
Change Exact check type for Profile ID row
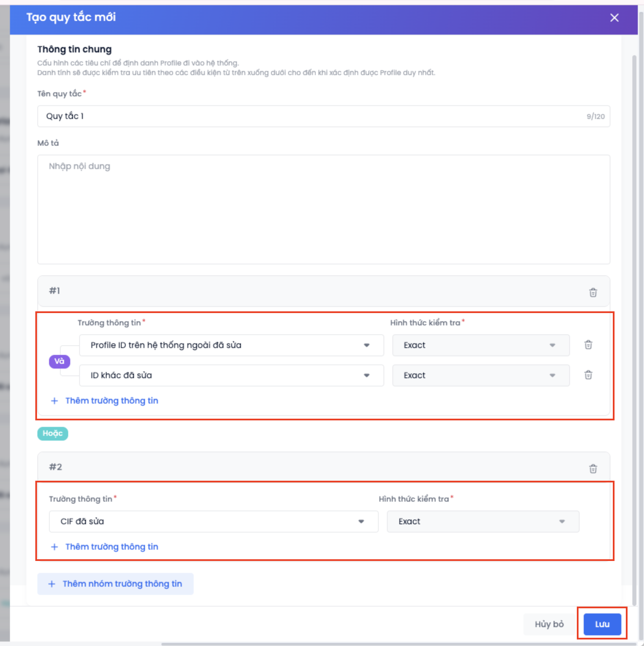[x=481, y=345]
